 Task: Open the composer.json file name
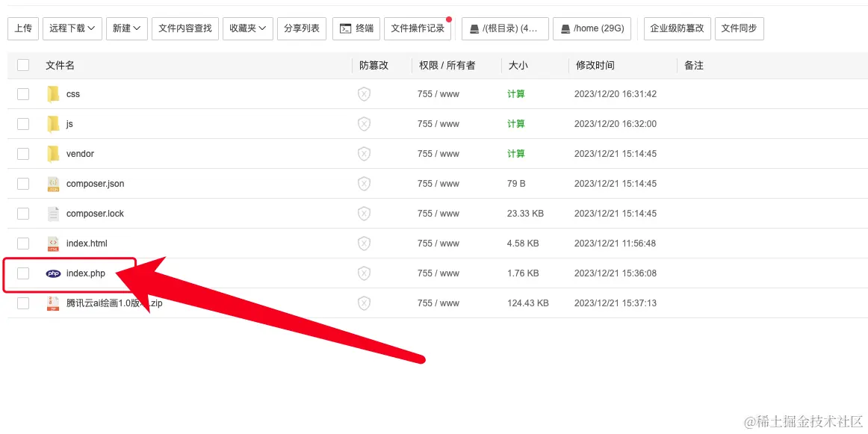pyautogui.click(x=95, y=184)
